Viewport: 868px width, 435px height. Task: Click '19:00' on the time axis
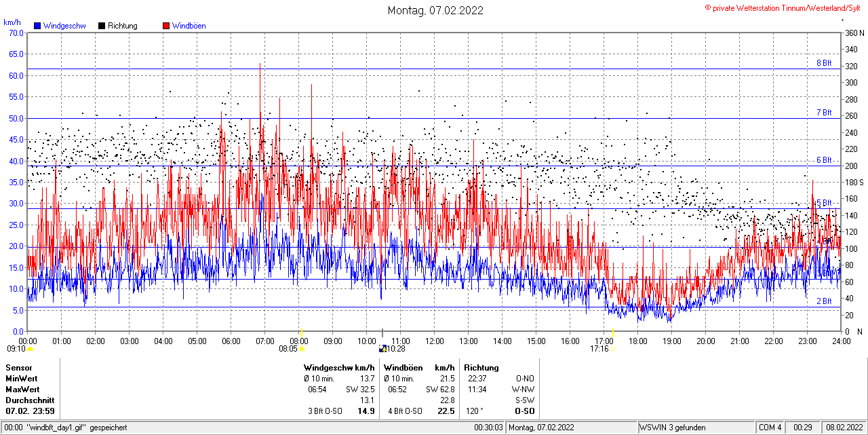672,341
